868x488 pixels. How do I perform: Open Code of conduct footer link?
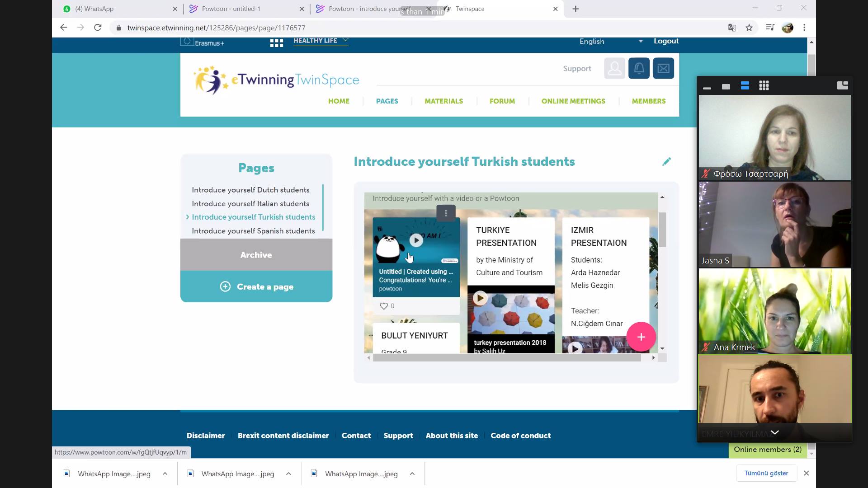[x=520, y=436]
